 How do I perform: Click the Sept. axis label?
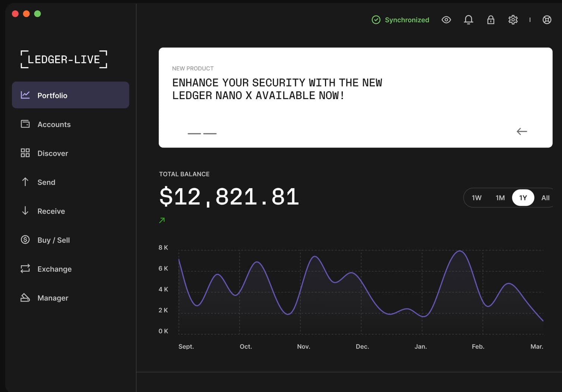tap(186, 347)
